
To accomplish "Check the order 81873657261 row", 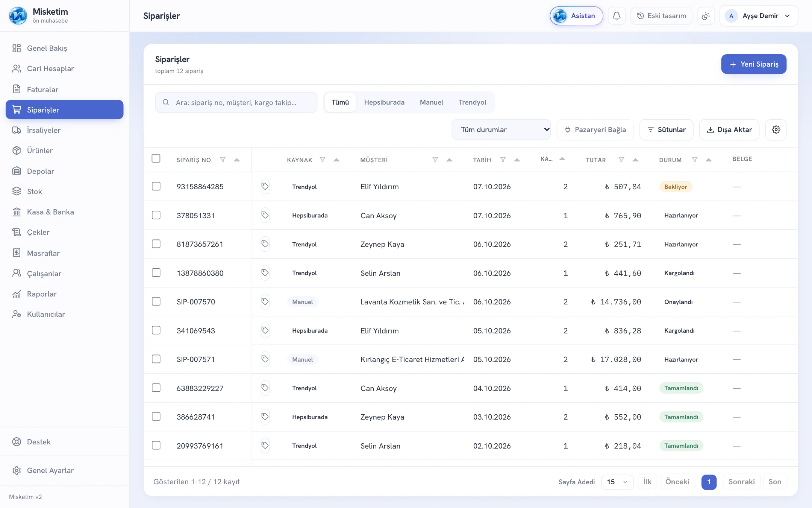I will click(x=156, y=244).
